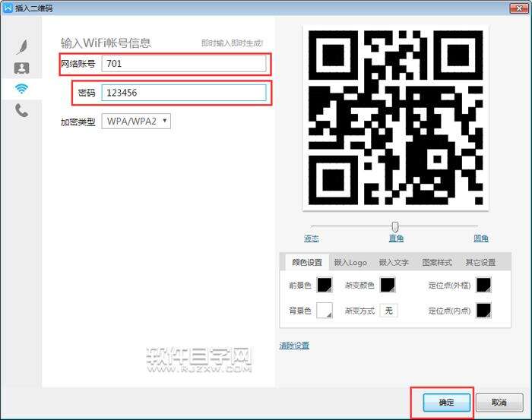Click the 清除设置 link
Screen dimensions: 532x420
click(294, 346)
